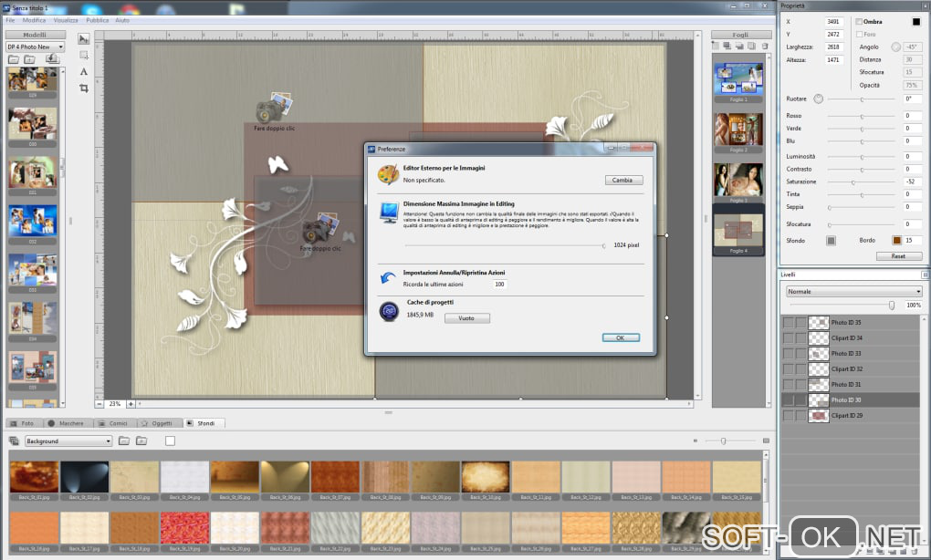Click remove folder icon under Modelli
This screenshot has width=931, height=560.
click(x=13, y=58)
